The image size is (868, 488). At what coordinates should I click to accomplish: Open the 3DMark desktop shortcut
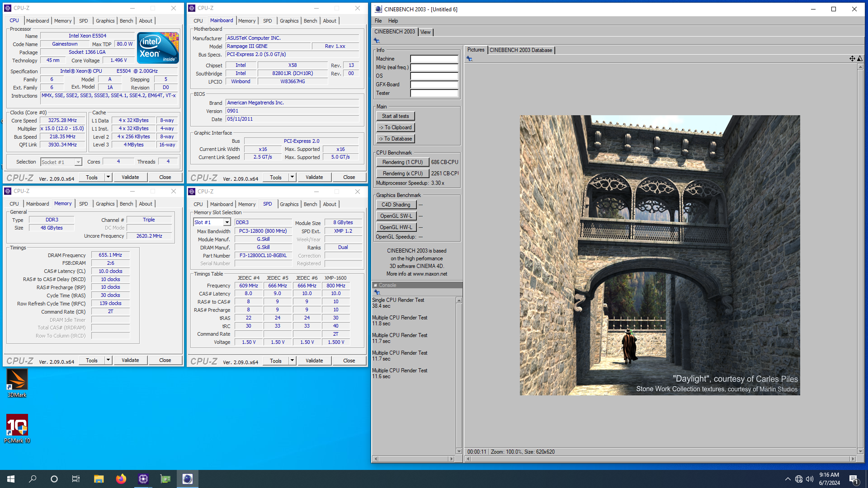coord(17,383)
